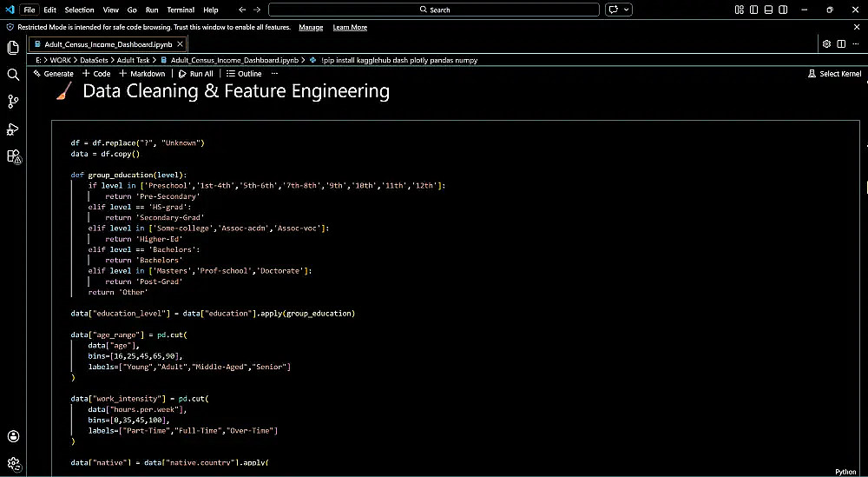Split the notebook editor right
Screen dimensions: 868x477
[x=841, y=43]
